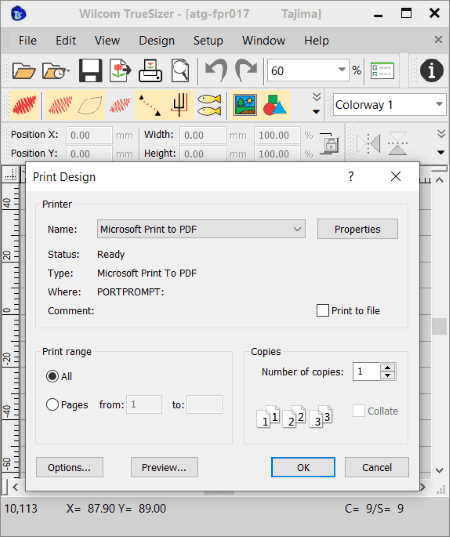The image size is (450, 537).
Task: Save the design with the floppy disk icon
Action: pyautogui.click(x=90, y=71)
